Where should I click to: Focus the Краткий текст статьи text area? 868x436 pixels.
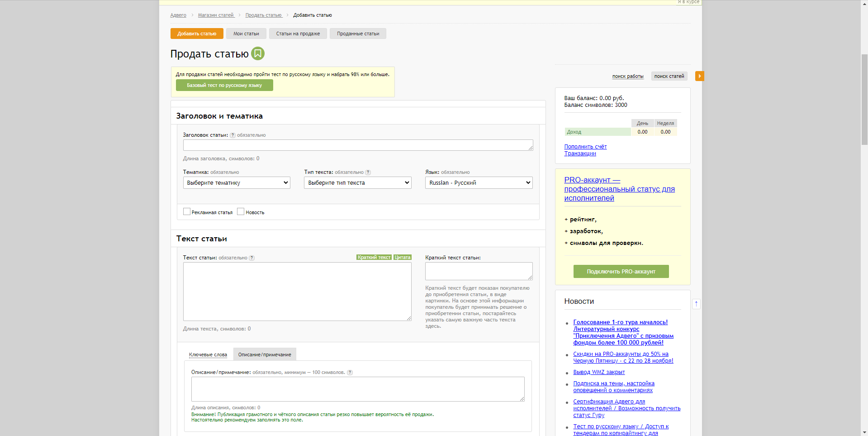[479, 271]
